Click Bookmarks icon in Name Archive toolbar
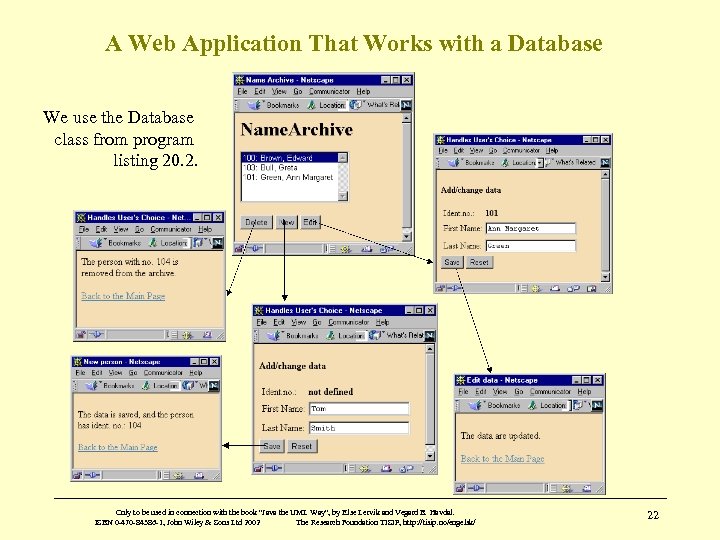Screen dimensions: 720x540 [255, 105]
